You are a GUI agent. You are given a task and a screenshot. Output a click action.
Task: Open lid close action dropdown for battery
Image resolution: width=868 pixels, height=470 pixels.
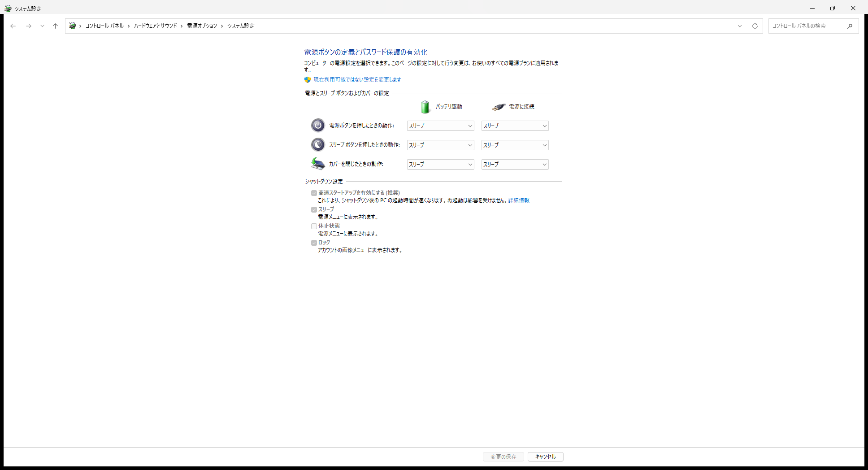click(x=440, y=165)
